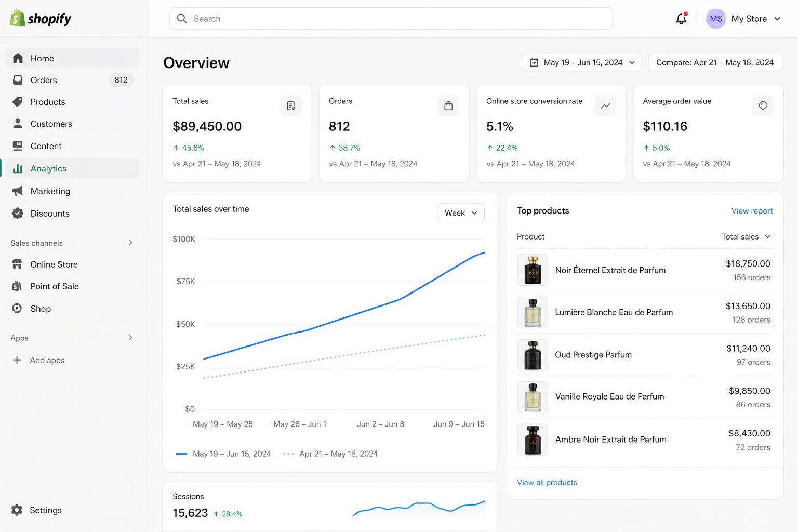Viewport: 798px width, 532px height.
Task: Click the Marketing megaphone icon
Action: point(18,191)
